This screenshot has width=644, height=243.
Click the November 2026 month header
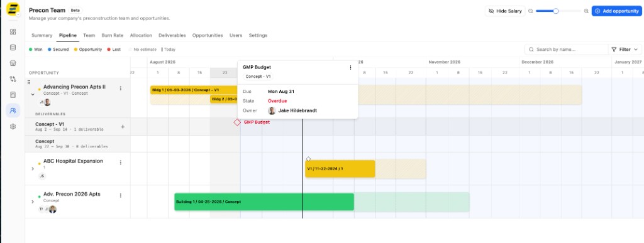[445, 62]
